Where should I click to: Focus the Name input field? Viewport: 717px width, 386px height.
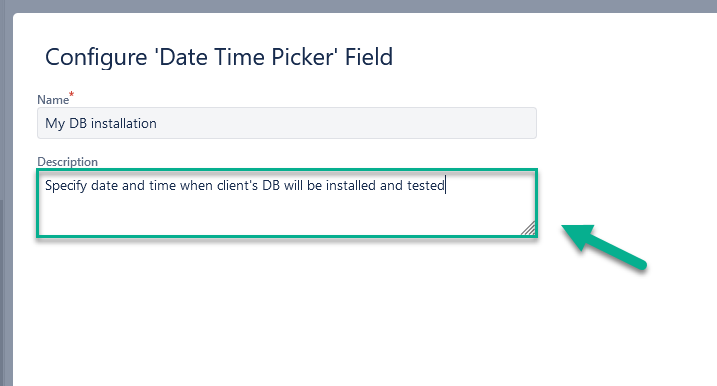point(287,123)
